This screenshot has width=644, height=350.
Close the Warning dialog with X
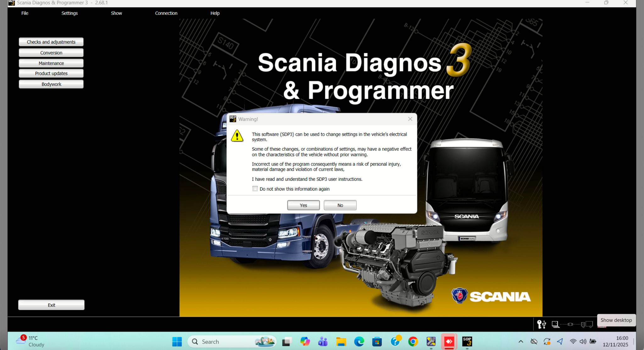pos(410,119)
